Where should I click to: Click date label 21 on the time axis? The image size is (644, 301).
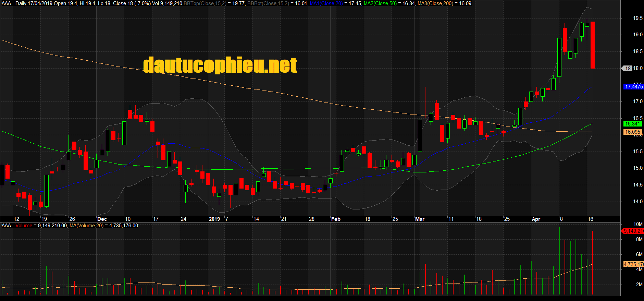click(284, 219)
